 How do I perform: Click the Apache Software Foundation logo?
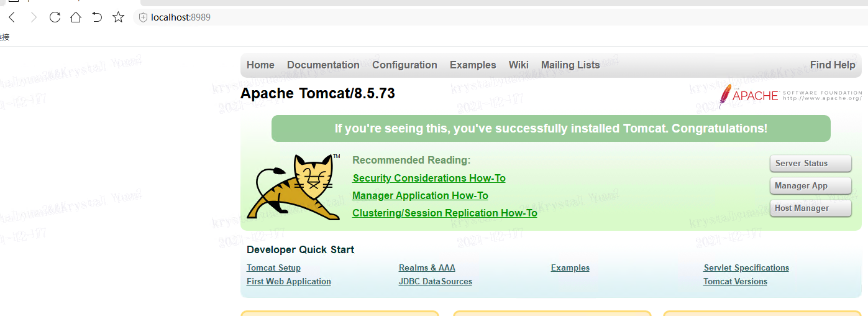[790, 96]
